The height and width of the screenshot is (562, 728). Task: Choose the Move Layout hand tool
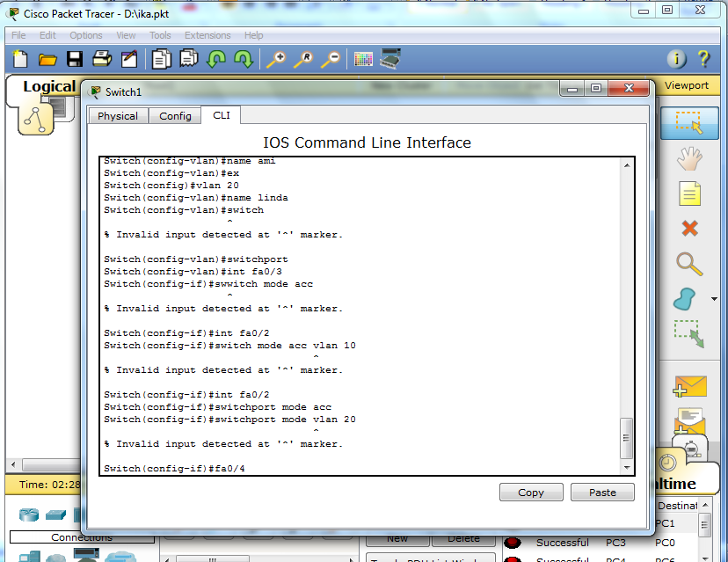[x=689, y=158]
